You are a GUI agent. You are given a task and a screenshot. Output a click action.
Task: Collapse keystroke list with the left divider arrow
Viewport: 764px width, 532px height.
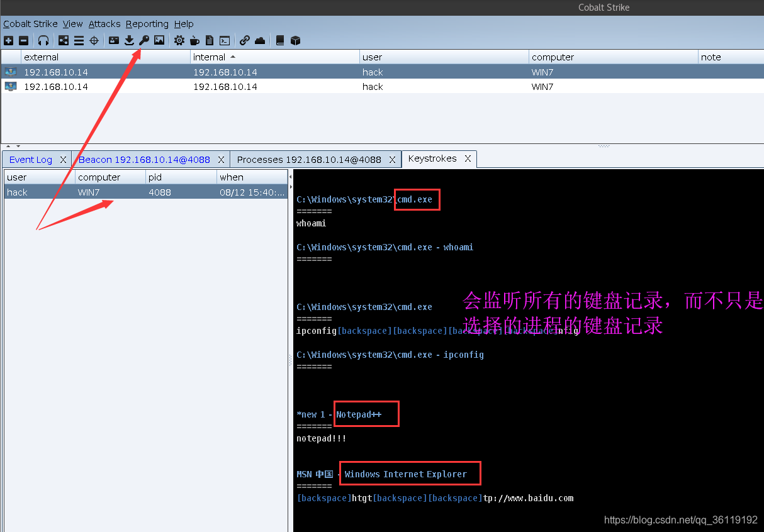[290, 177]
